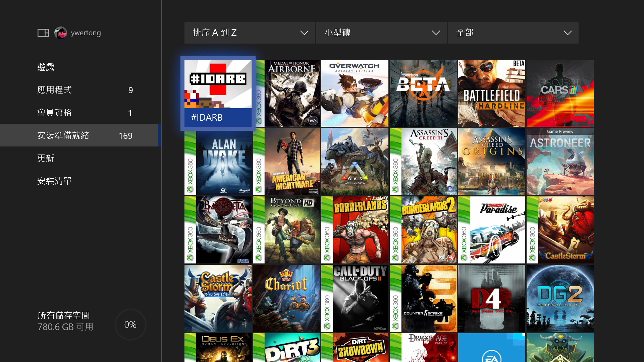Switch to the 遊戲 section
This screenshot has height=362, width=644.
[x=46, y=67]
